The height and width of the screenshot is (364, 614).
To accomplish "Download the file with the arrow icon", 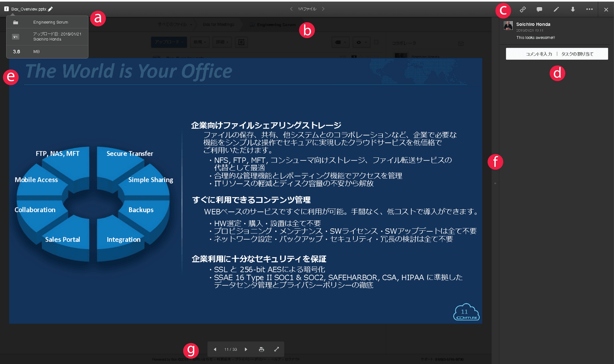I will tap(573, 9).
